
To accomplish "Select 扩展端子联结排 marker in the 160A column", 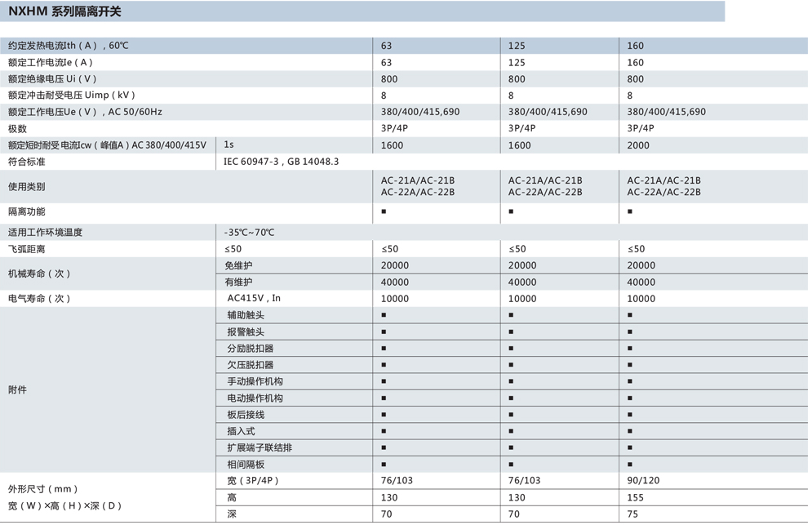I will pyautogui.click(x=630, y=447).
